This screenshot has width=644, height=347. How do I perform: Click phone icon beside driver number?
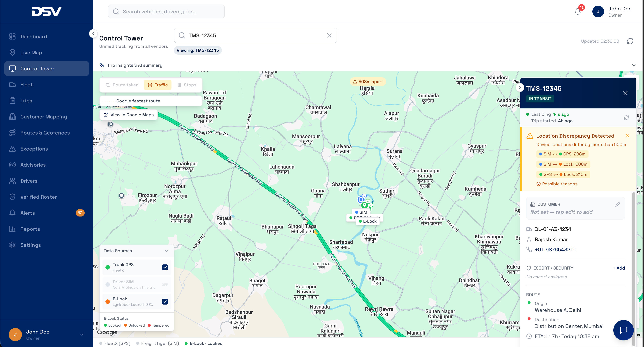[x=529, y=249]
